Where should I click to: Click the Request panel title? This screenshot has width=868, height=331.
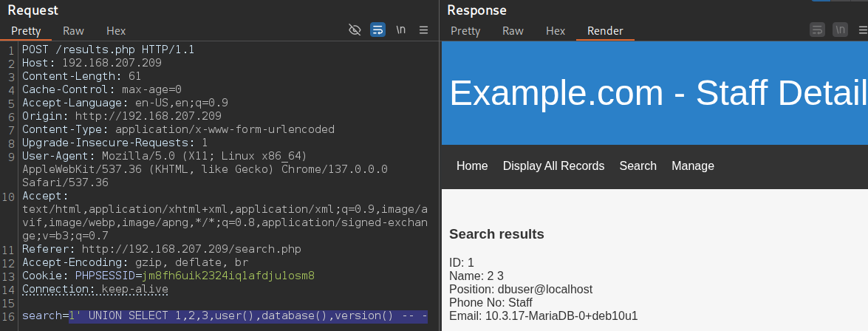pyautogui.click(x=33, y=10)
